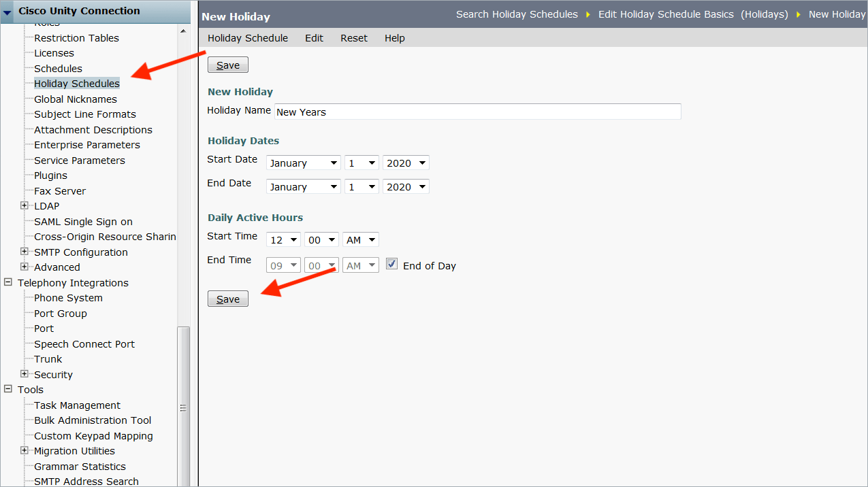Click the End Time hour dropdown

pyautogui.click(x=283, y=266)
